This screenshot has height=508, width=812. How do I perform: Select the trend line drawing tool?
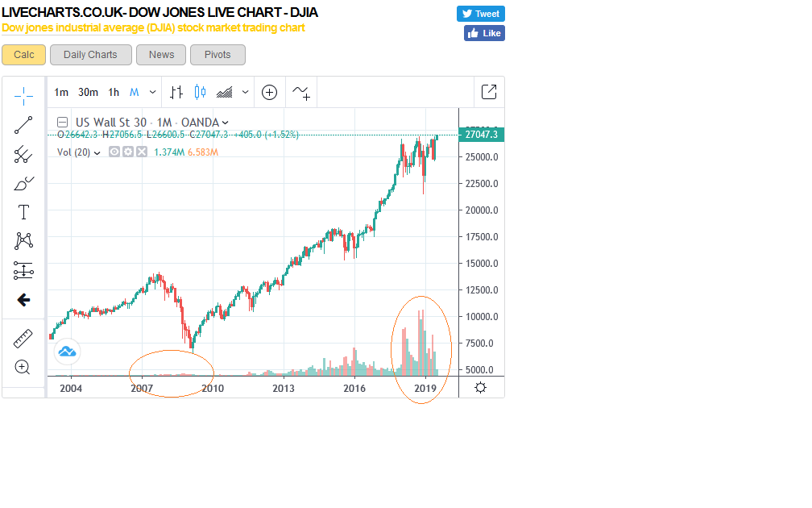(x=23, y=125)
